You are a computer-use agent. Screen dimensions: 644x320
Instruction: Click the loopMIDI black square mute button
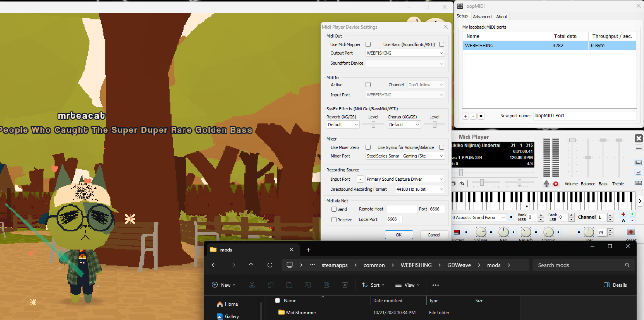click(481, 116)
